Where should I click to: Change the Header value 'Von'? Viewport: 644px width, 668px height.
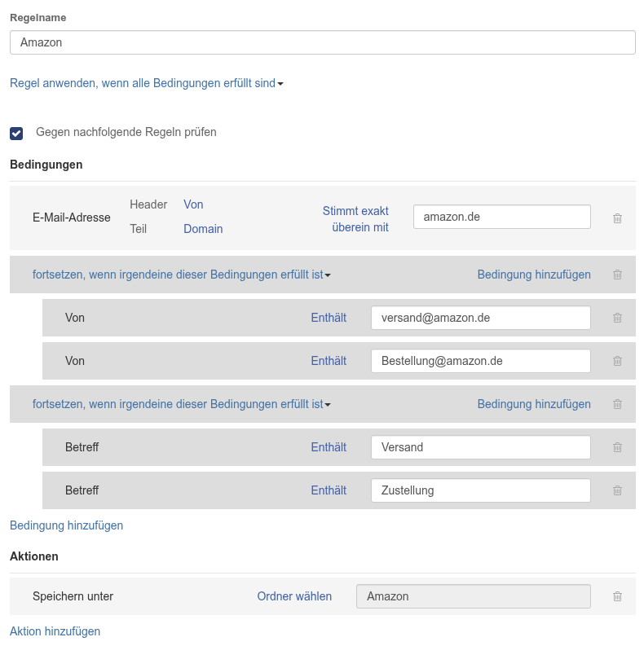193,204
